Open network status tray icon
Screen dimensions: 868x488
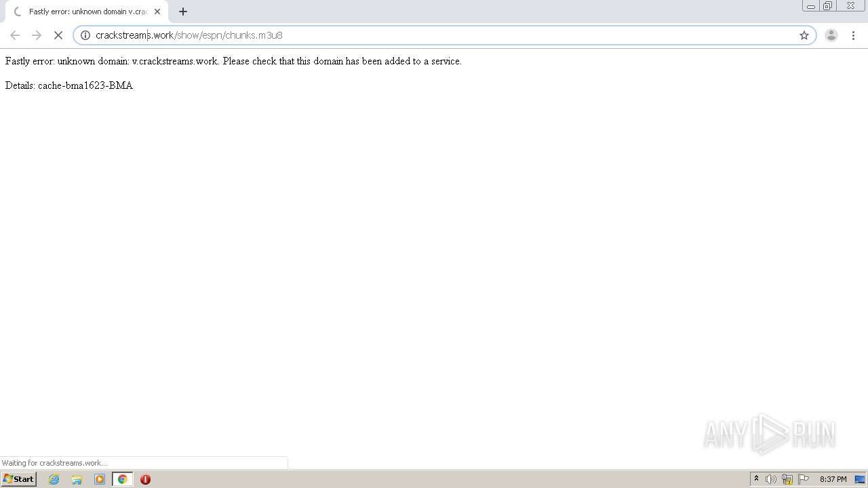(x=787, y=479)
